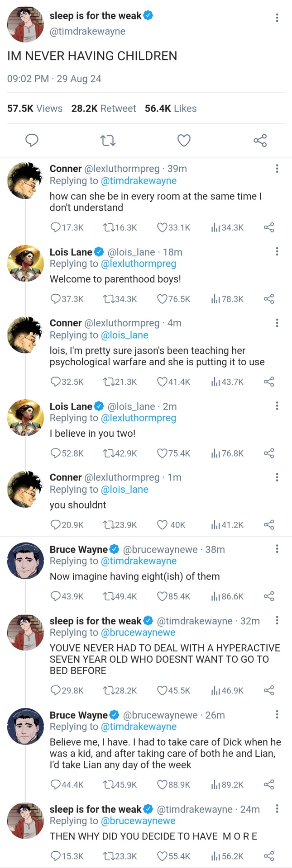Open Bruce Wayne's profile picture on eight(ish) reply

[x=25, y=561]
